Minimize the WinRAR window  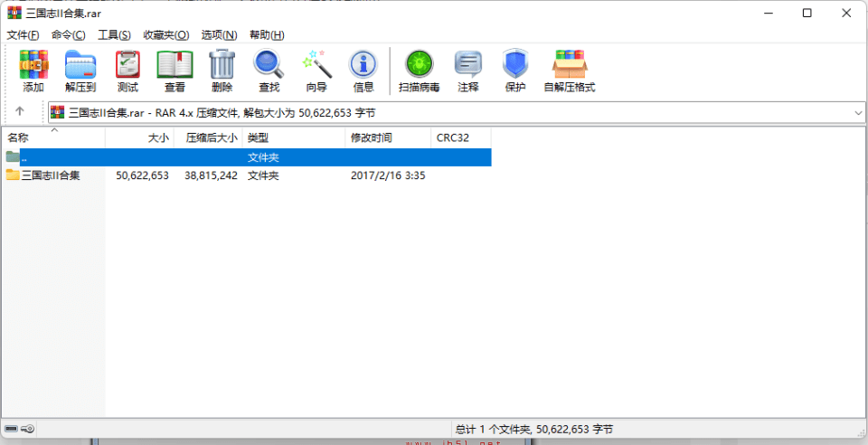tap(768, 13)
